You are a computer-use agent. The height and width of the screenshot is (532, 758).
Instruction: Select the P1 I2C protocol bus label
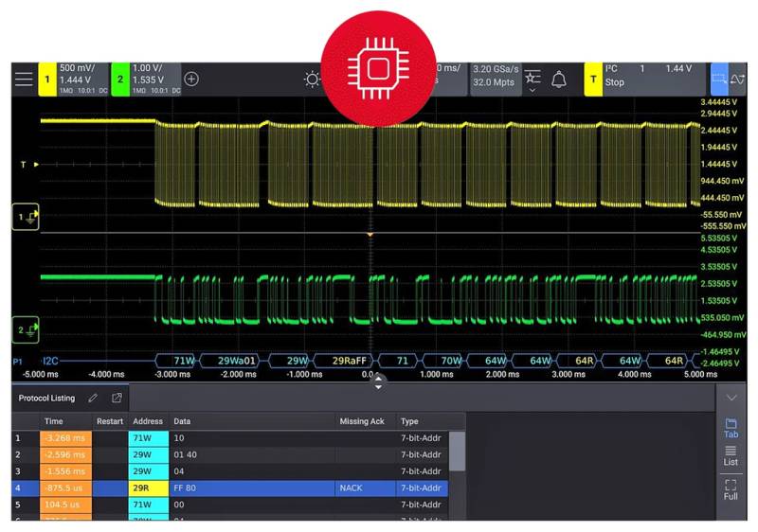point(36,361)
